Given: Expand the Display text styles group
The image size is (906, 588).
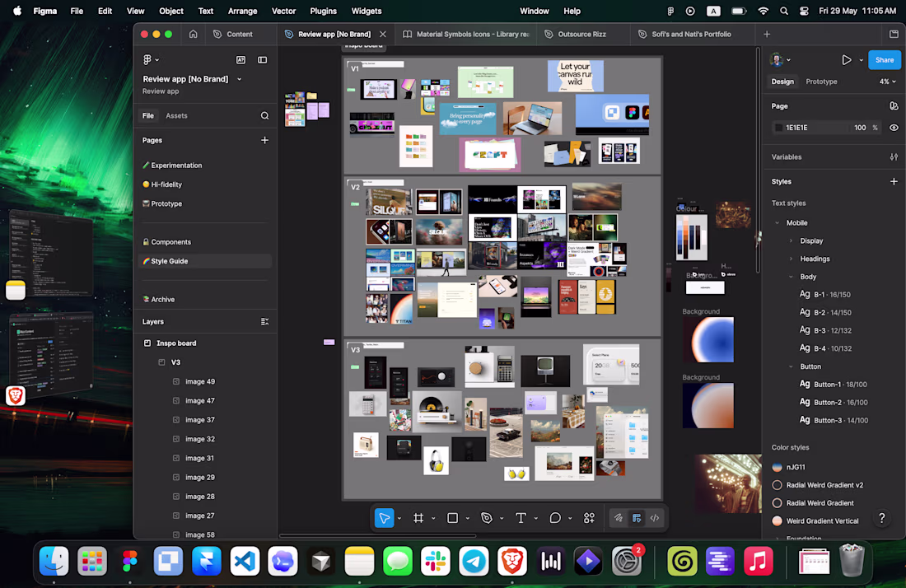Looking at the screenshot, I should pyautogui.click(x=791, y=240).
